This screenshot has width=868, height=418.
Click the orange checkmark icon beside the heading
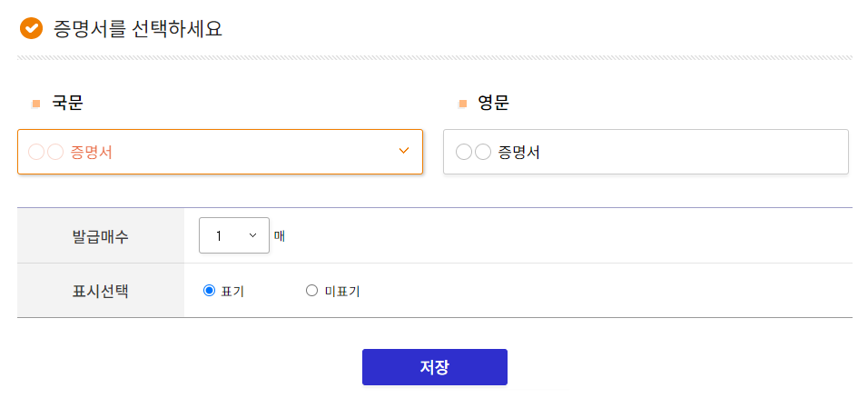(31, 28)
